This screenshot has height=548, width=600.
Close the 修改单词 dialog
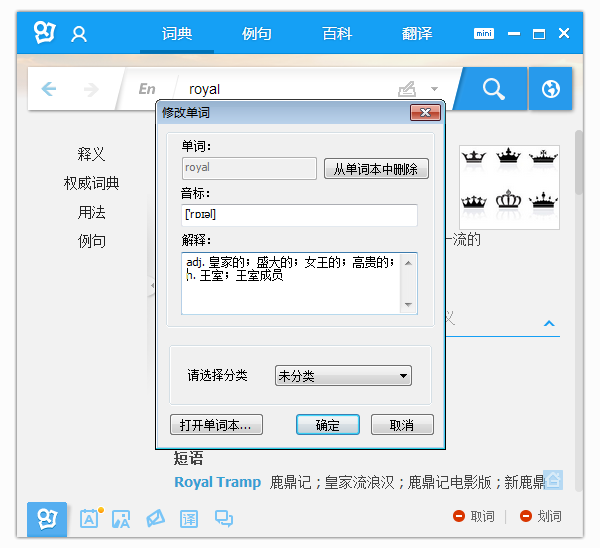(425, 113)
